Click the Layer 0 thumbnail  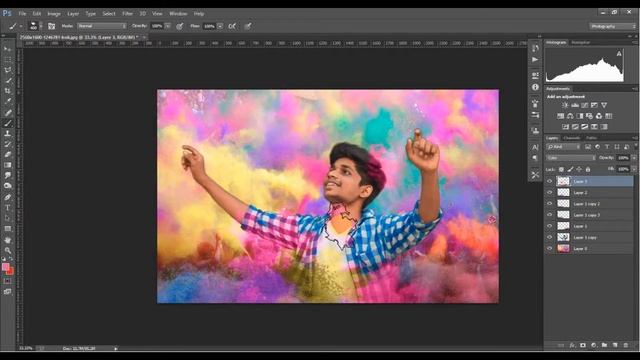click(x=563, y=248)
